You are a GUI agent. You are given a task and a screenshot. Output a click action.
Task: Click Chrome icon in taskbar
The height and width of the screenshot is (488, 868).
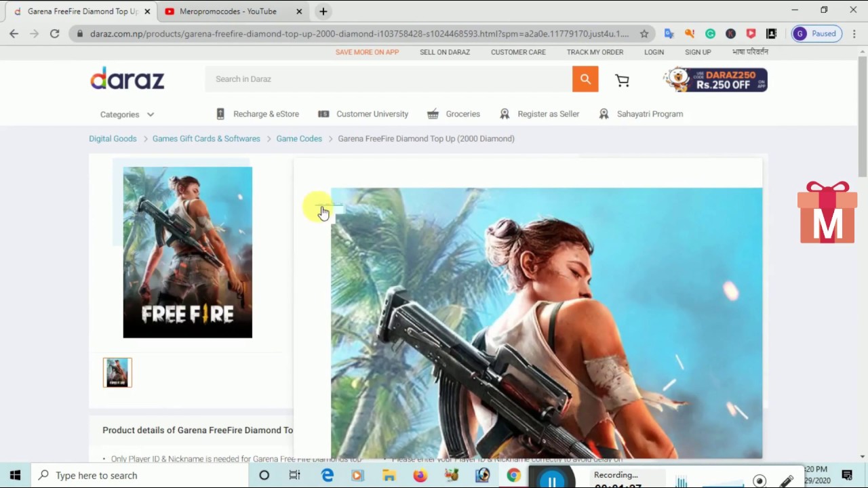click(513, 475)
